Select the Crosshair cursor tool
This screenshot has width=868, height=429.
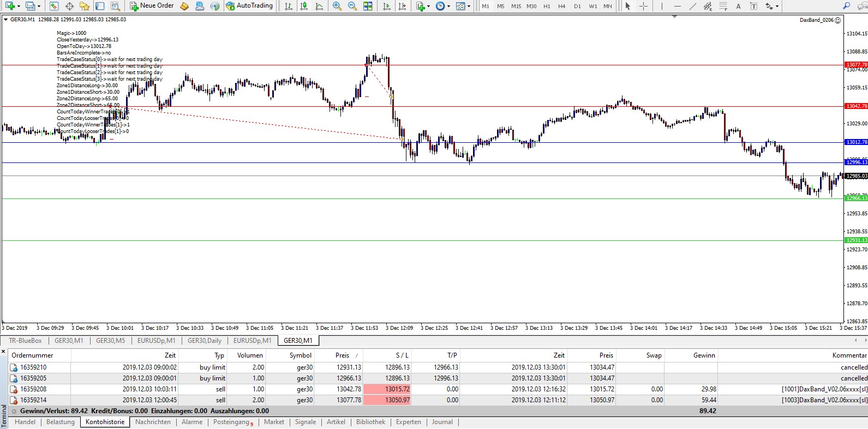(x=643, y=6)
